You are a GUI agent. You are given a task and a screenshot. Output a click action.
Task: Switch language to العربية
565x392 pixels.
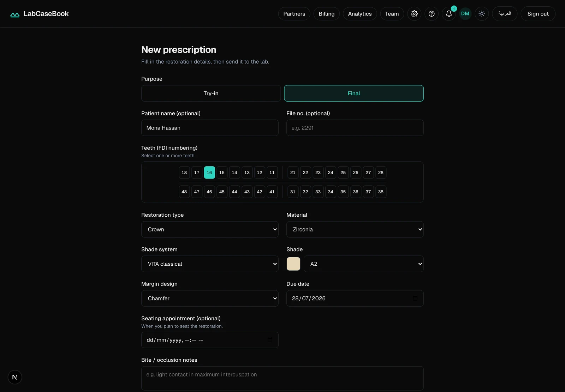(x=505, y=14)
